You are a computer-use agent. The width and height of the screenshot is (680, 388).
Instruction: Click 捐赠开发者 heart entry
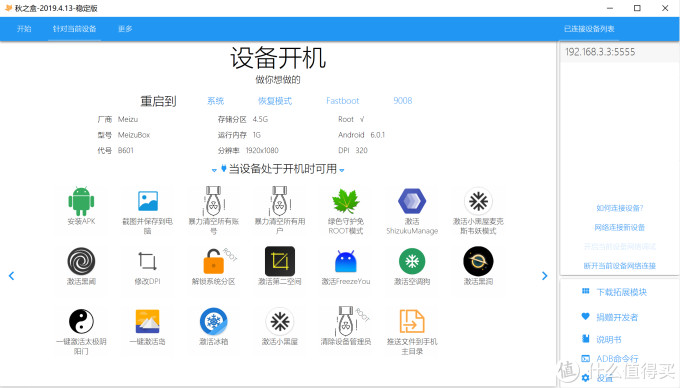(x=617, y=317)
